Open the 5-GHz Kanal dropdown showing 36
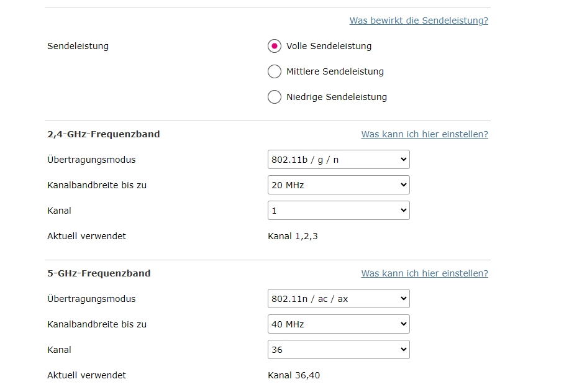564x392 pixels. coord(339,350)
